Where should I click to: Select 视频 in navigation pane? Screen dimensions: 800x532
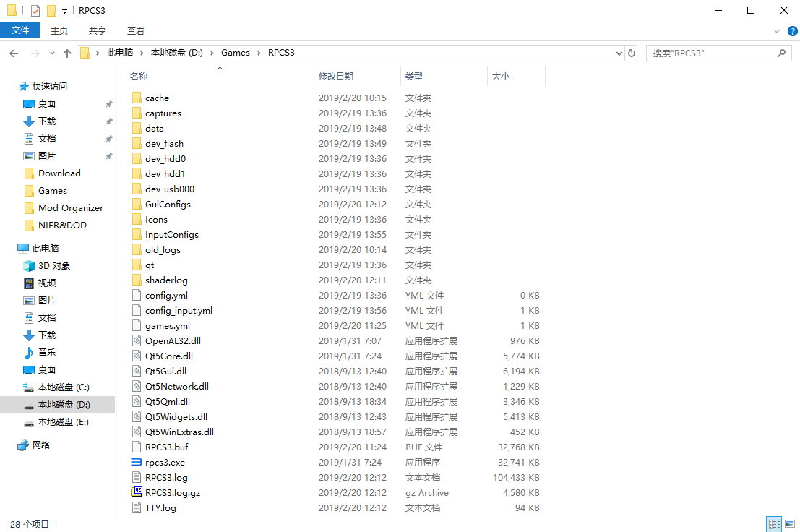(47, 283)
